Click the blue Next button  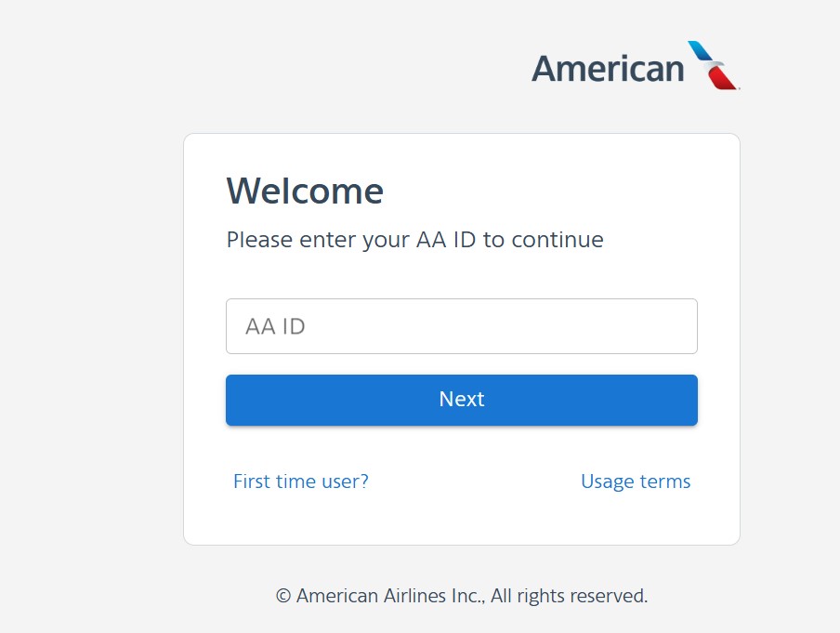[461, 400]
